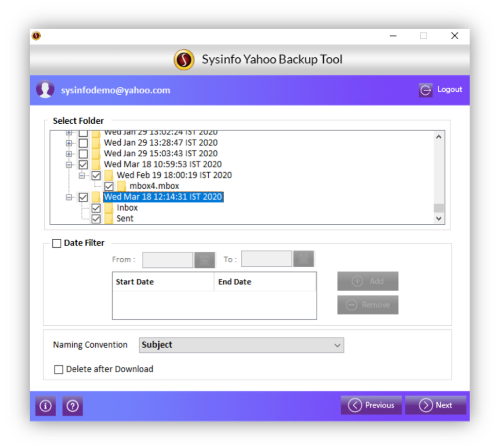Select Wed Jan 29 13:28:47 IST 2020 item
This screenshot has width=497, height=448.
(x=161, y=143)
